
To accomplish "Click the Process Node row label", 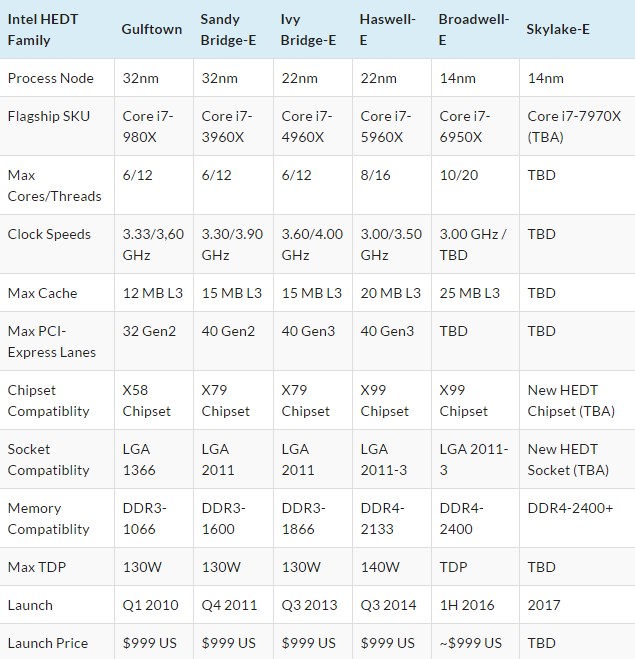I will 51,78.
